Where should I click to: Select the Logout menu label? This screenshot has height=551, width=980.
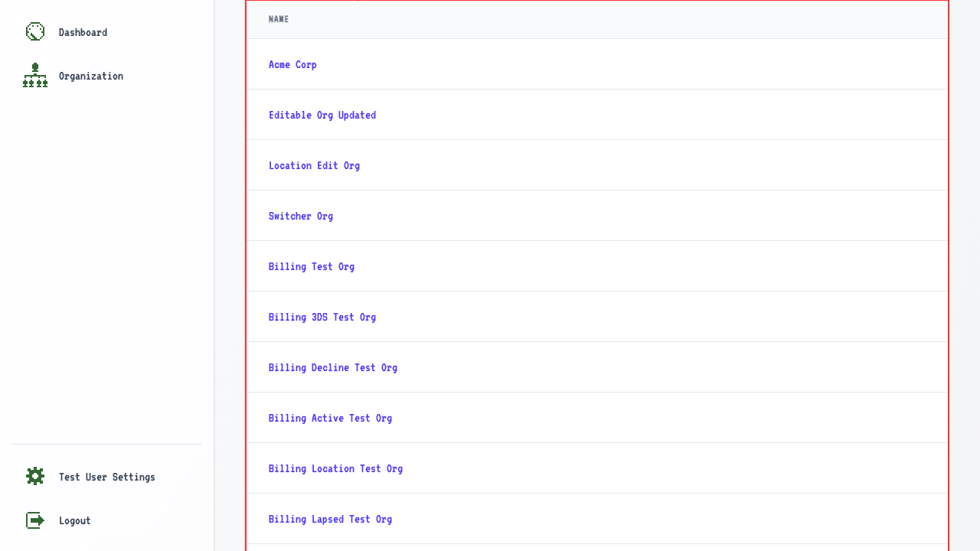pos(75,520)
